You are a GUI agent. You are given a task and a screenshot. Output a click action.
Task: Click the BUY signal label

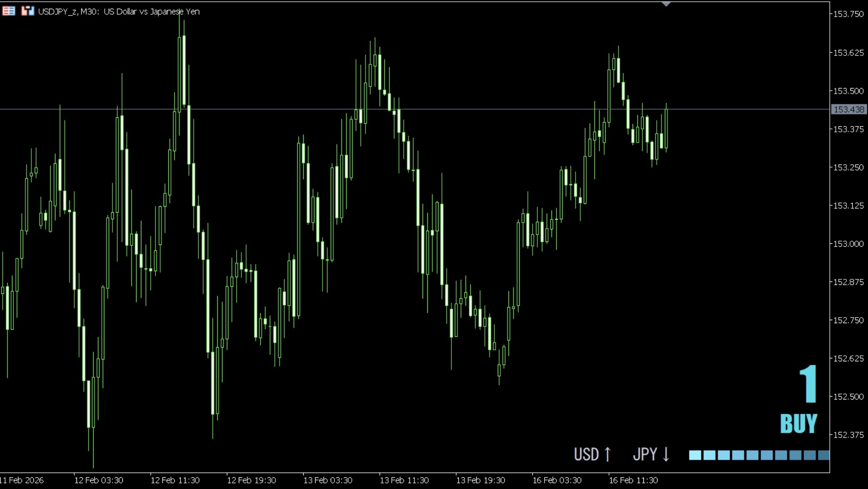(x=798, y=424)
